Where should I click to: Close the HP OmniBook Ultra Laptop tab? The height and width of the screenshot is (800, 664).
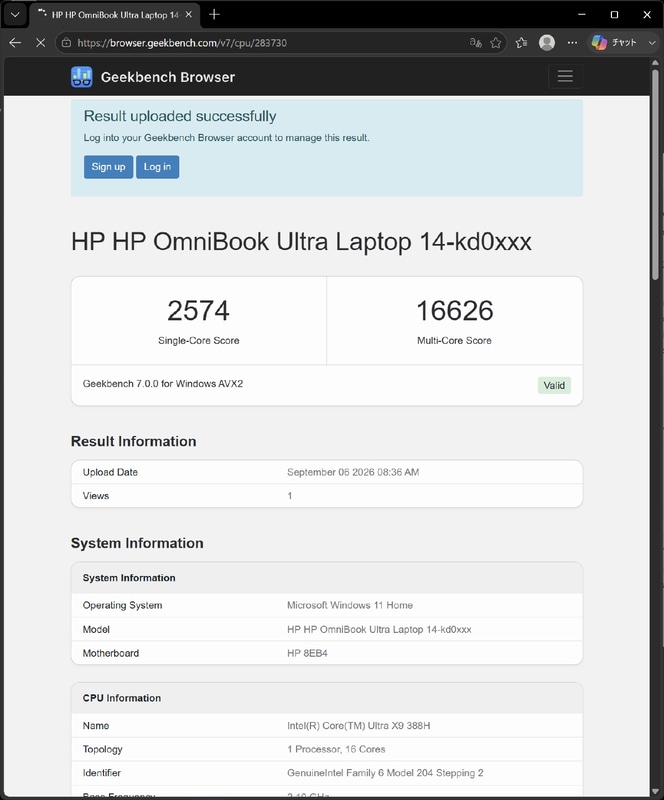point(189,15)
